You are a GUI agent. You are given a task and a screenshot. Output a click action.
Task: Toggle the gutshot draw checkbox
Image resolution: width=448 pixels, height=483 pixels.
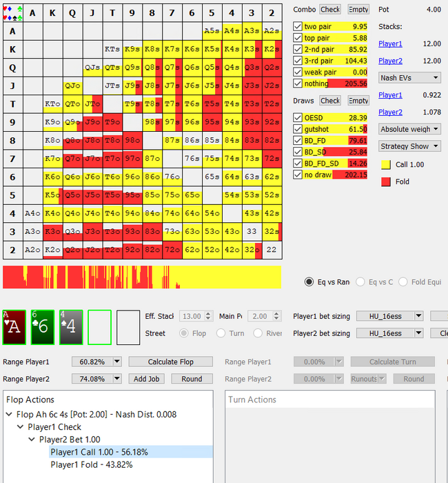point(298,129)
